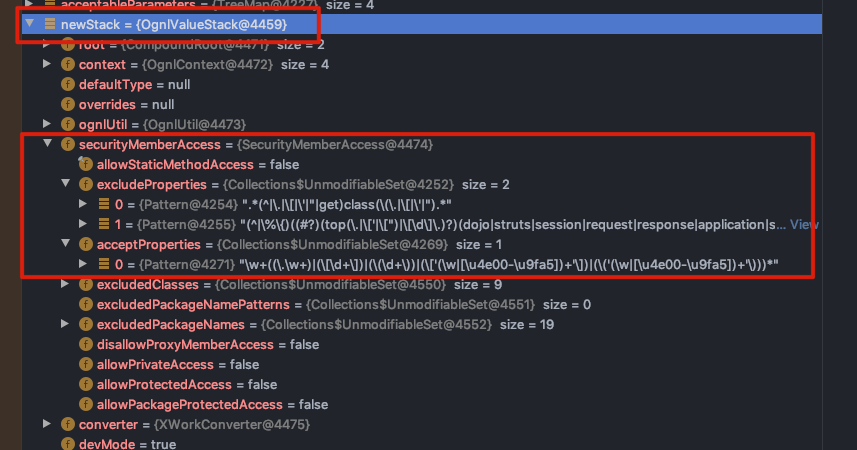Expand the converter XWorkConverter node
The width and height of the screenshot is (857, 450).
(x=47, y=424)
